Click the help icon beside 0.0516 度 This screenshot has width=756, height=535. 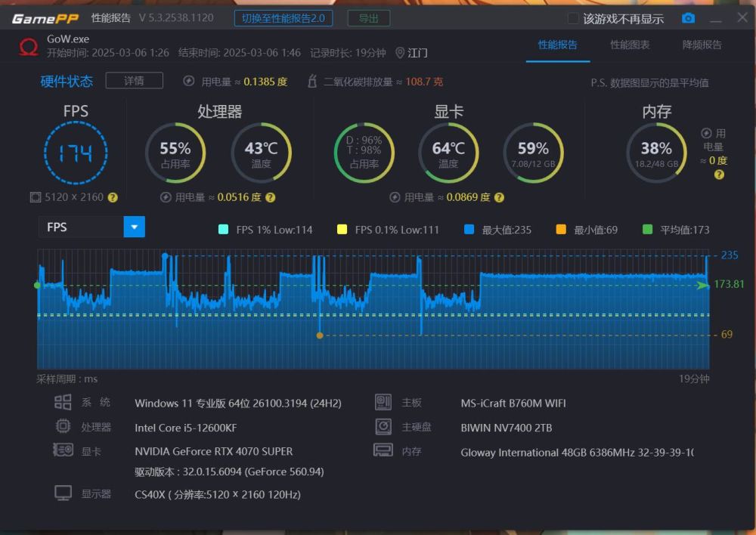(x=271, y=197)
